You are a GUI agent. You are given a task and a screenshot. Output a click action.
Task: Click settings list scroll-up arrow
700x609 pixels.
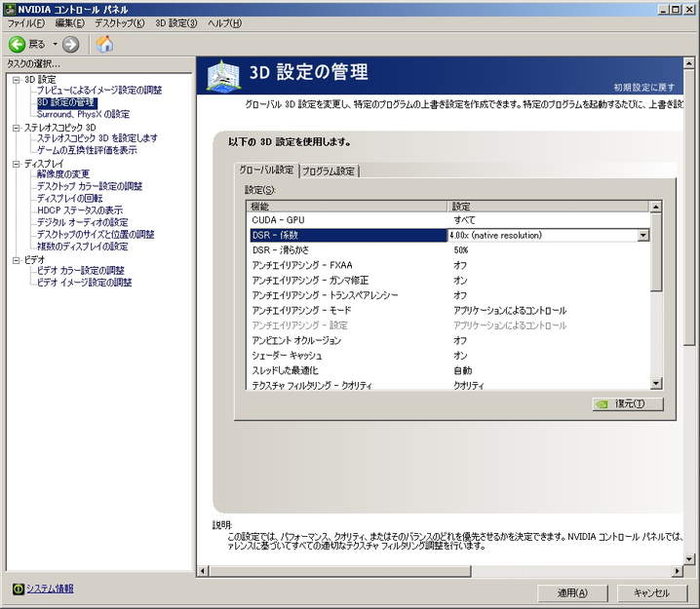(x=655, y=207)
